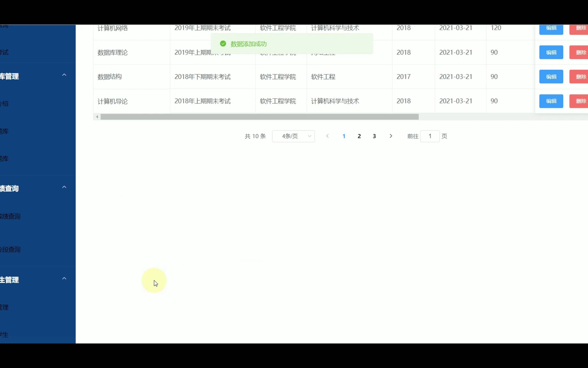Select page 3 in pagination
Viewport: 588px width, 368px height.
point(374,136)
